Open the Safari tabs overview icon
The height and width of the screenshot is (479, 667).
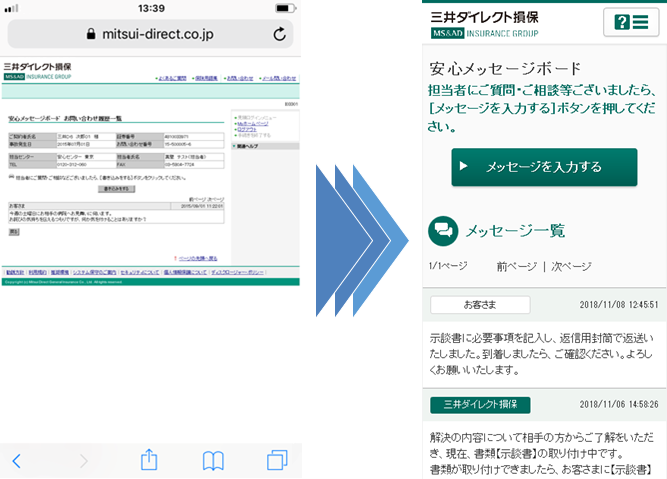pyautogui.click(x=277, y=460)
